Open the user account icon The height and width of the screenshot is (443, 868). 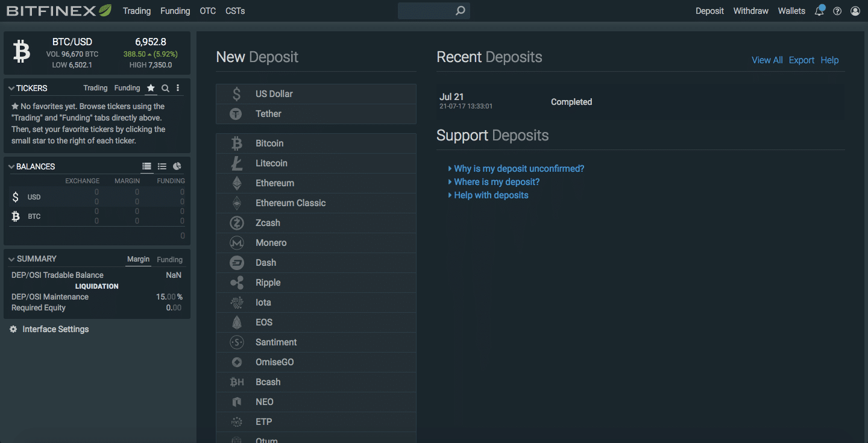click(855, 10)
